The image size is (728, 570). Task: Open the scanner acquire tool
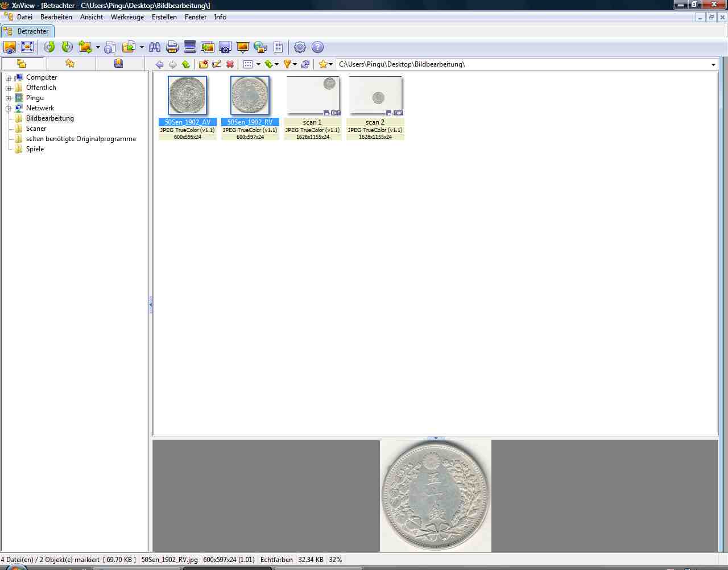190,47
